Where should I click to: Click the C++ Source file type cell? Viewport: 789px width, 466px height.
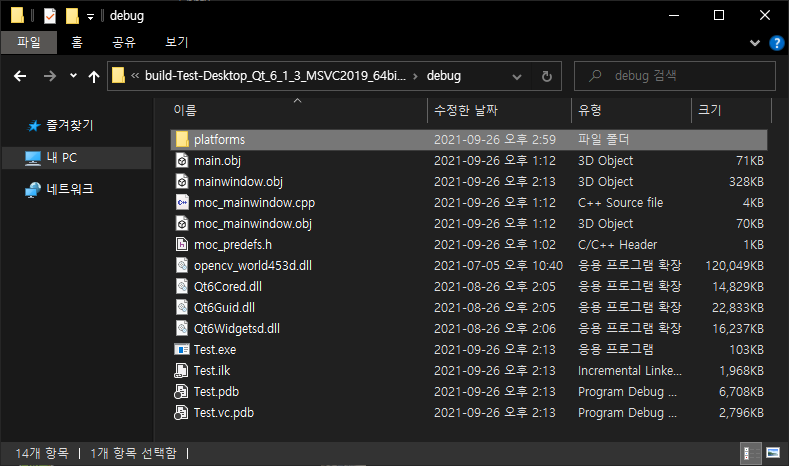click(620, 203)
